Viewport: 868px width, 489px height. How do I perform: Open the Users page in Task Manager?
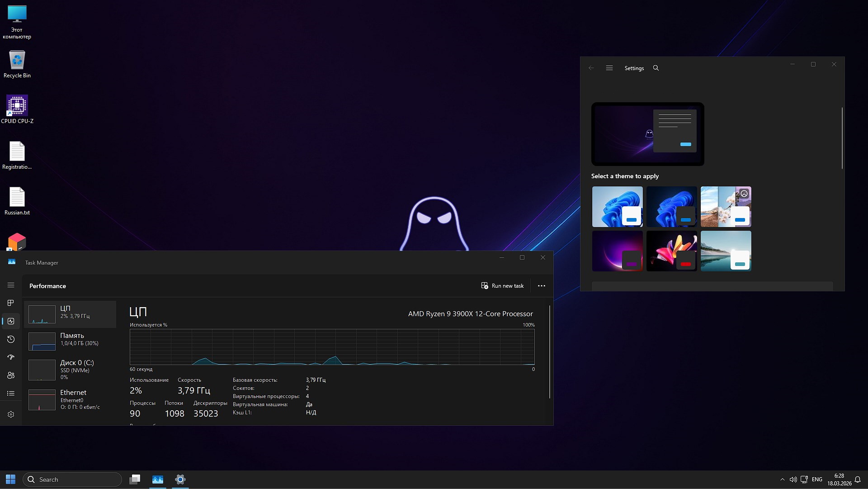click(x=11, y=375)
